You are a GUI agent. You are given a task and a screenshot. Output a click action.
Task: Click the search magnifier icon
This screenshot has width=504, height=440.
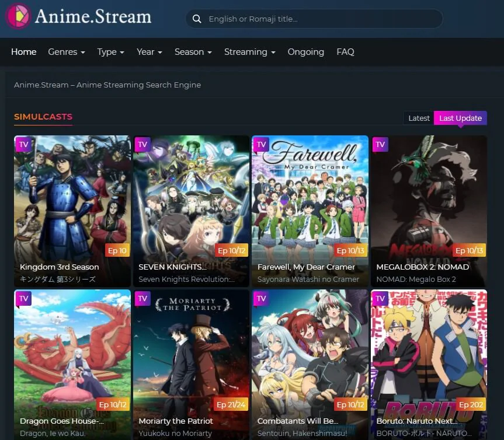[197, 19]
